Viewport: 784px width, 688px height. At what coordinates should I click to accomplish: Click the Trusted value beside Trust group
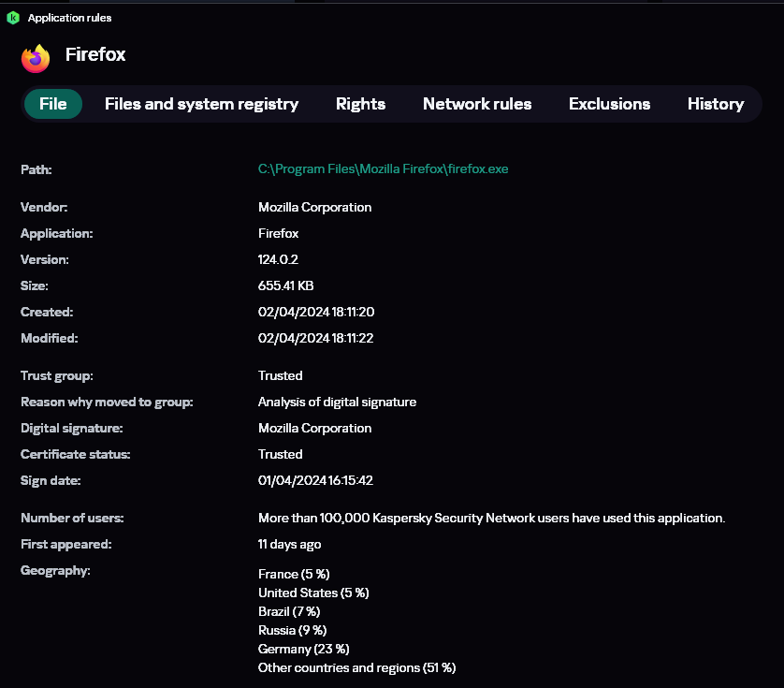pyautogui.click(x=280, y=375)
